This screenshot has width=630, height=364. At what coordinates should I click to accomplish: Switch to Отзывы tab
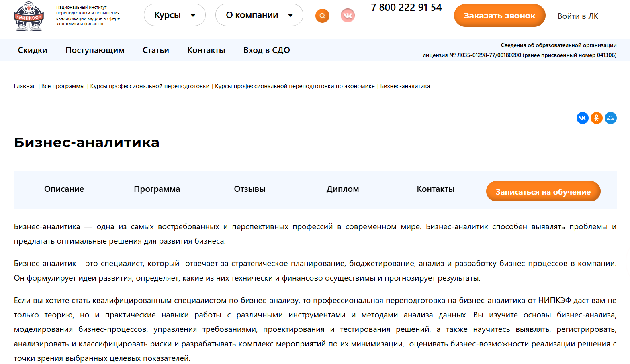(250, 189)
